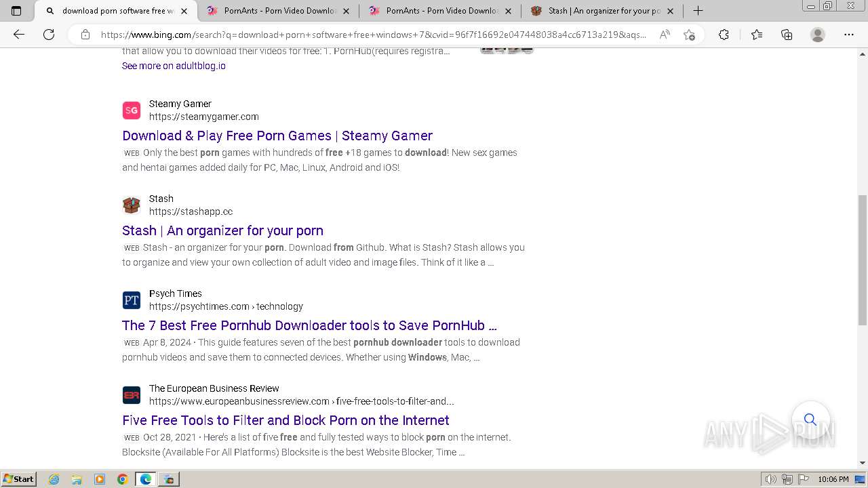This screenshot has height=488, width=868.
Task: Open Read aloud icon in address bar
Action: click(665, 35)
